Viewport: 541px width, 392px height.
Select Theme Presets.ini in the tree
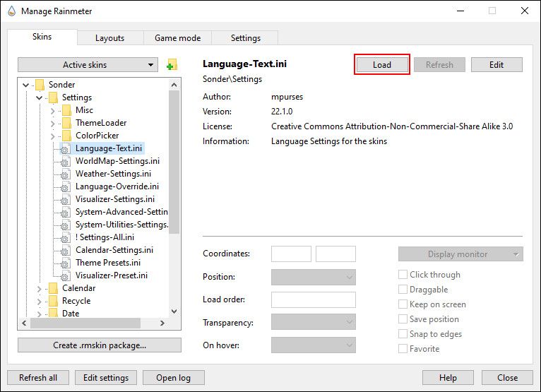[x=108, y=263]
